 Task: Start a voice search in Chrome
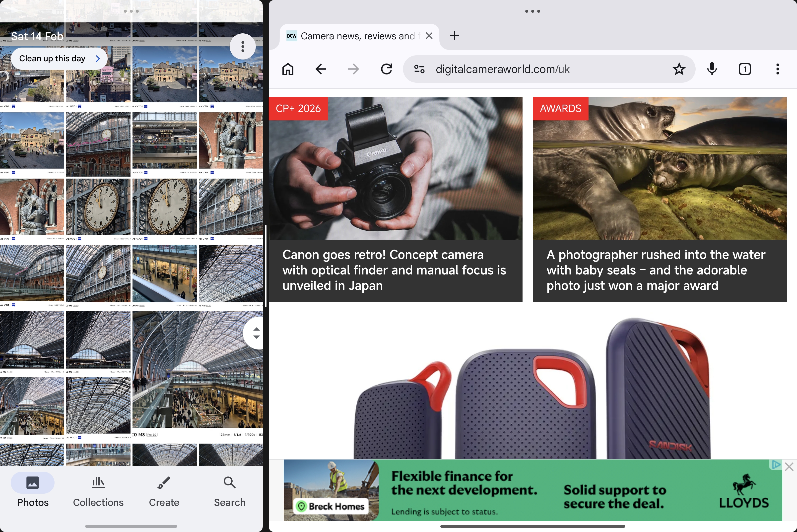tap(711, 69)
